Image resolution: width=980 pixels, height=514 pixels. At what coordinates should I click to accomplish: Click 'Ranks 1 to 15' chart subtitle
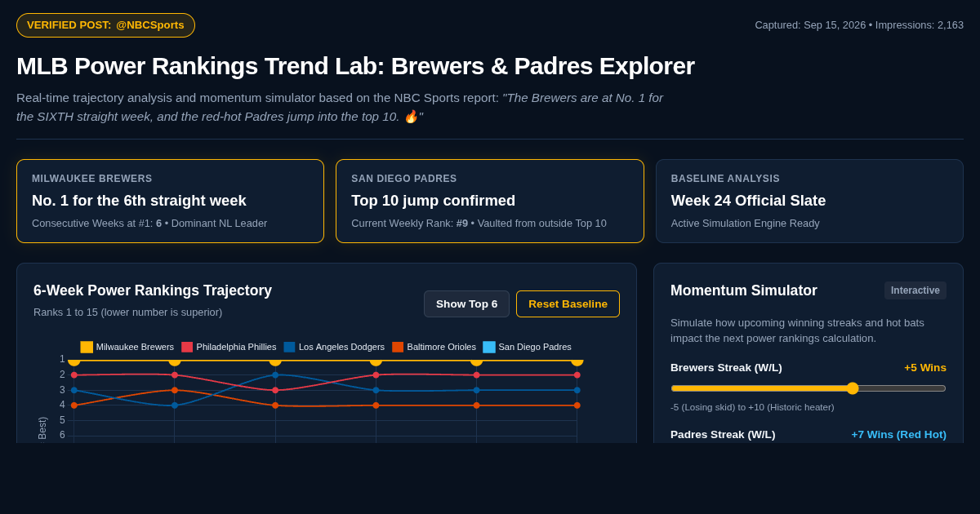tap(127, 312)
